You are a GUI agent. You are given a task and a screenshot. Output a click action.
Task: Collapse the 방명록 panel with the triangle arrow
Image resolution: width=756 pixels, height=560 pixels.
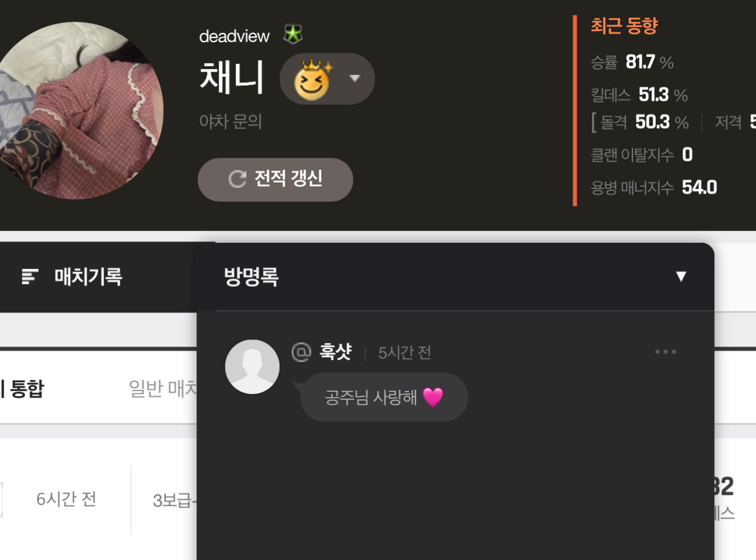click(681, 276)
